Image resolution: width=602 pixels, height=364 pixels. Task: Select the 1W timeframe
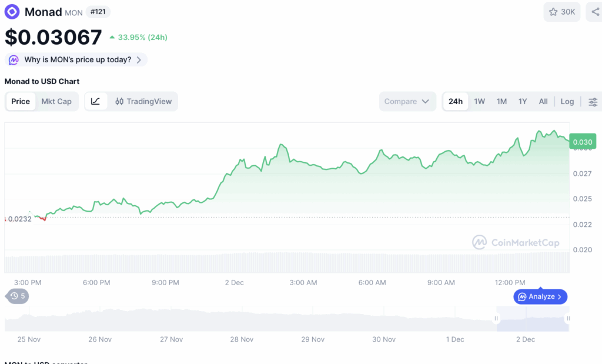[x=479, y=101]
